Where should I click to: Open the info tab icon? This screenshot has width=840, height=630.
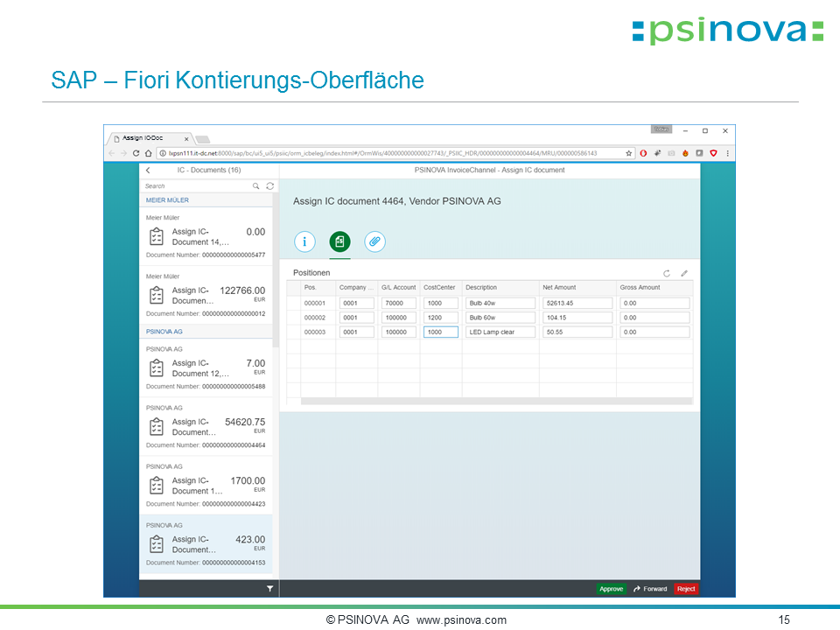(x=304, y=241)
